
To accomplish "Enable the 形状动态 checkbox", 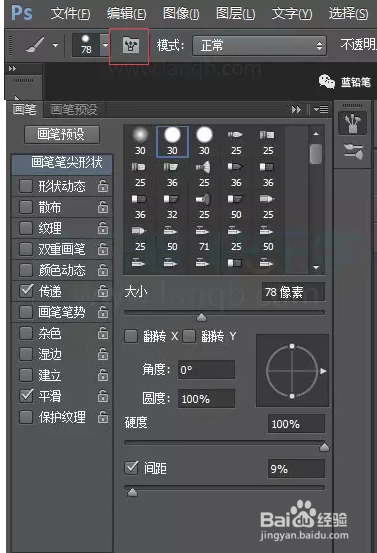I will (26, 186).
